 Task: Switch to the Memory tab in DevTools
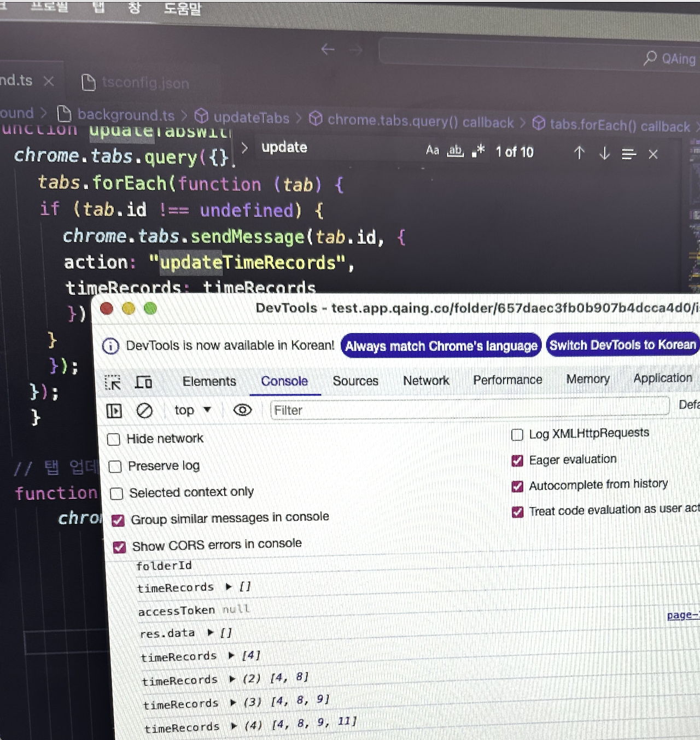tap(588, 379)
